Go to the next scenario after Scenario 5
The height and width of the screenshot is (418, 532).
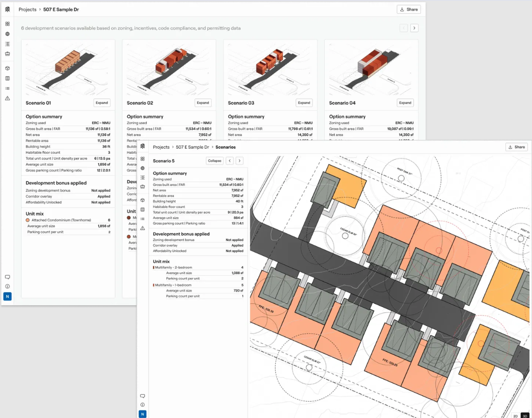point(240,161)
